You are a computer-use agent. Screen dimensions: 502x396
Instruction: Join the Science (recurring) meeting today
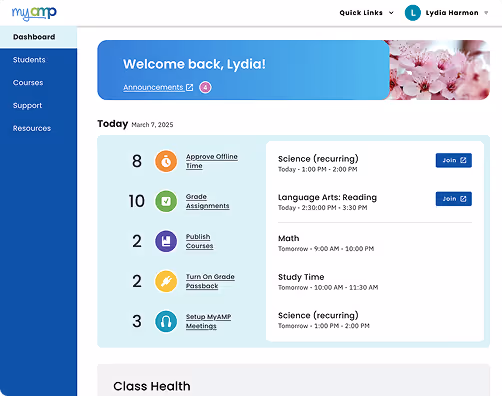454,160
